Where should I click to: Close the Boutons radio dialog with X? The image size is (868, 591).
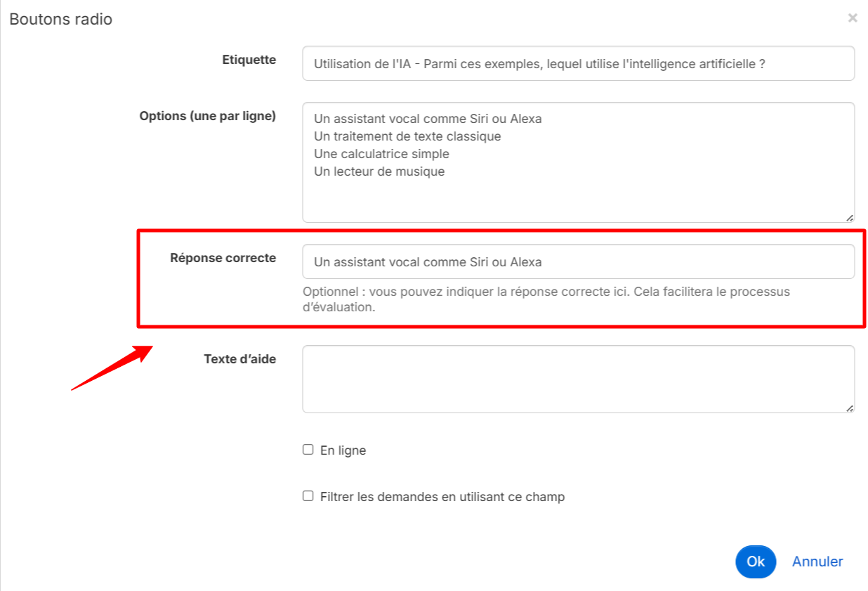coord(852,18)
